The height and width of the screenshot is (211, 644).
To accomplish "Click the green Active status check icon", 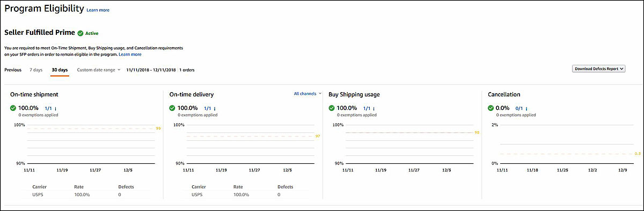I will pos(80,33).
